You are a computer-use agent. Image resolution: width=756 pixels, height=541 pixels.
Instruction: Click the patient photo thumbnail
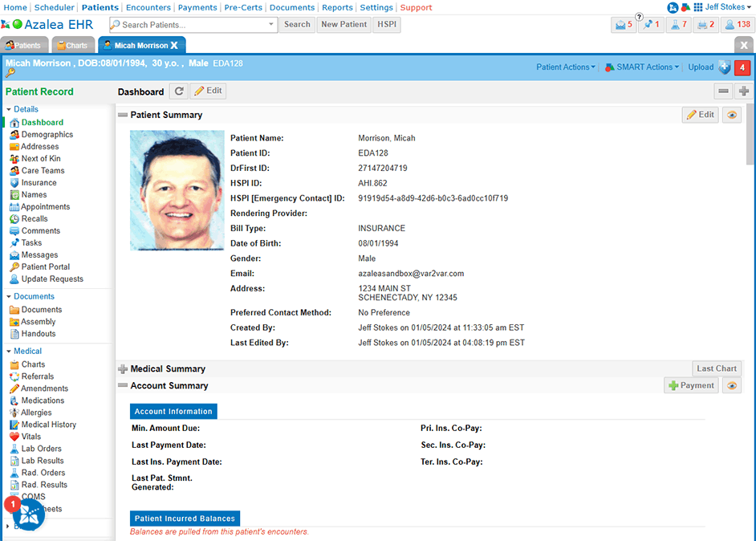click(177, 190)
